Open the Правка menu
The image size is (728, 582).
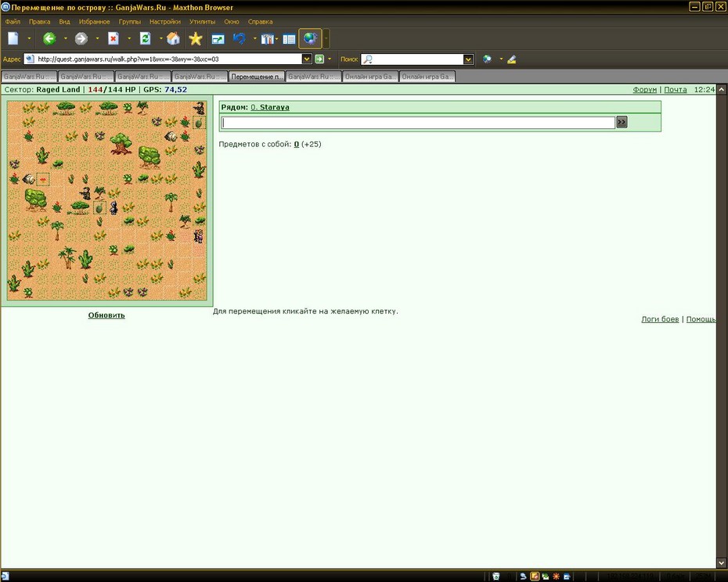(39, 21)
